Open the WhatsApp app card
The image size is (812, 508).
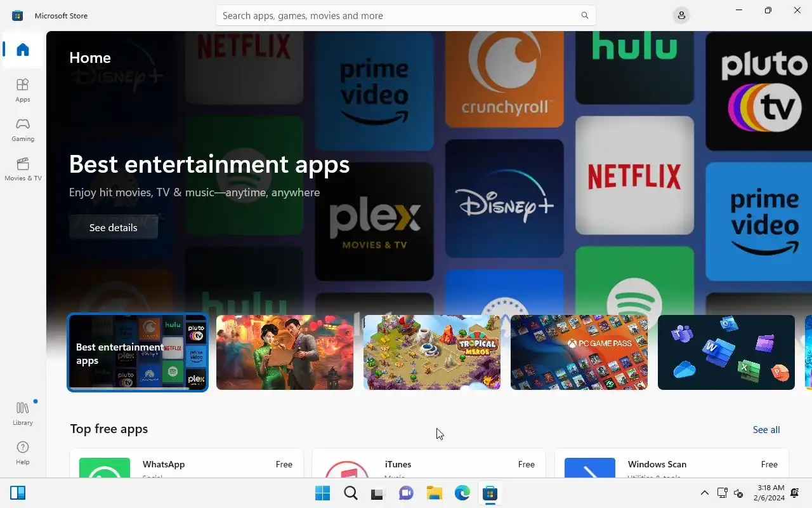(187, 464)
